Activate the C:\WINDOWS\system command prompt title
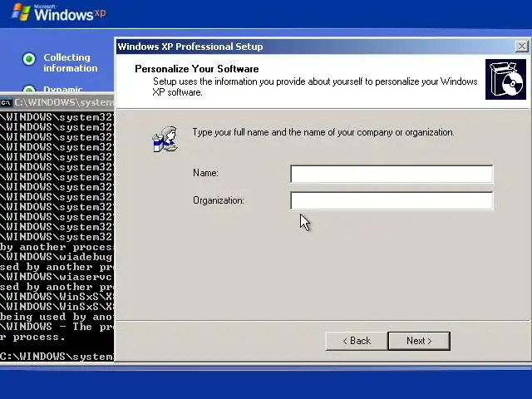The width and height of the screenshot is (532, 399). click(x=64, y=102)
